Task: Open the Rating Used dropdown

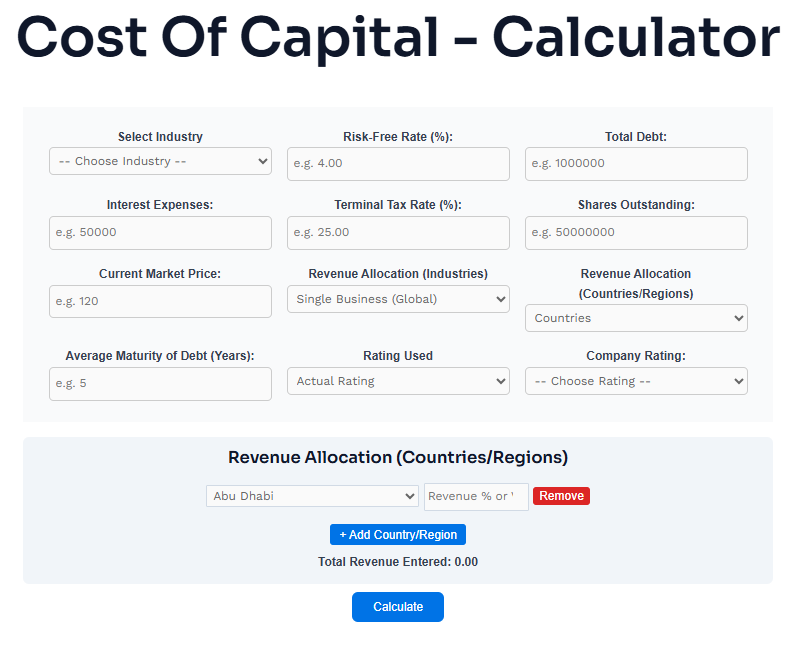Action: pyautogui.click(x=398, y=381)
